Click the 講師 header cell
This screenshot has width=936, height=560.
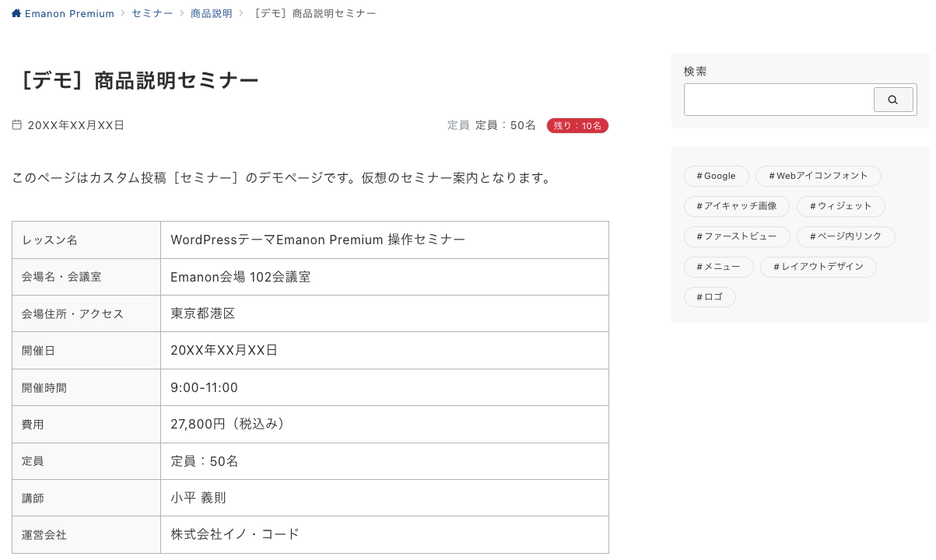pyautogui.click(x=86, y=498)
